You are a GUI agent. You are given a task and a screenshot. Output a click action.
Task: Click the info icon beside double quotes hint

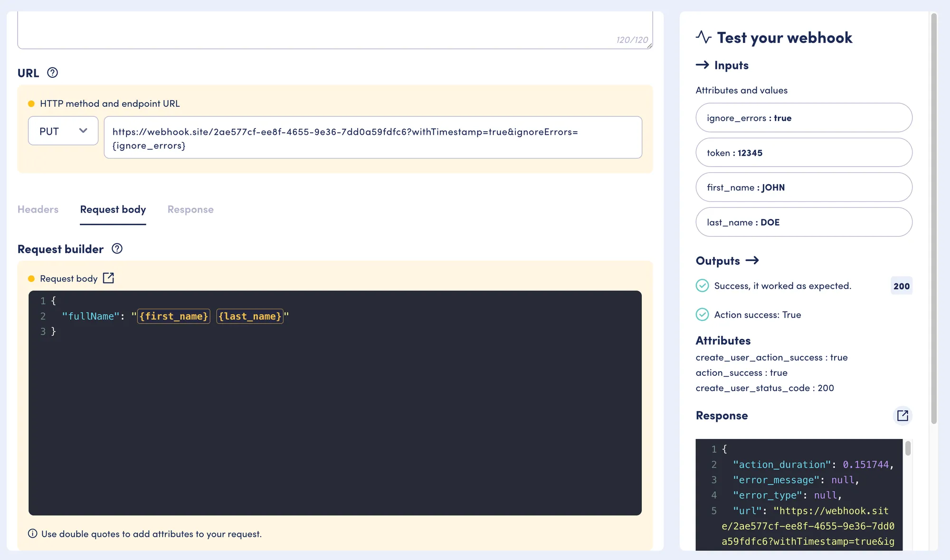33,533
